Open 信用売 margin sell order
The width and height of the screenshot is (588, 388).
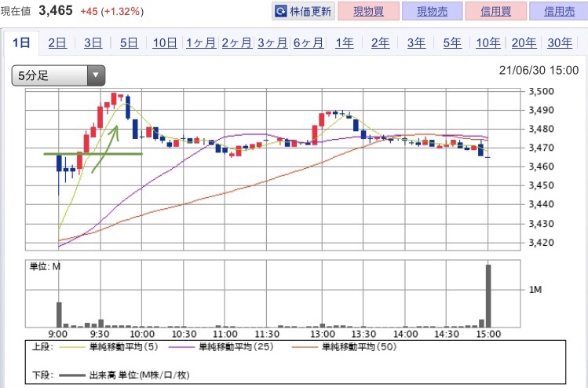559,11
